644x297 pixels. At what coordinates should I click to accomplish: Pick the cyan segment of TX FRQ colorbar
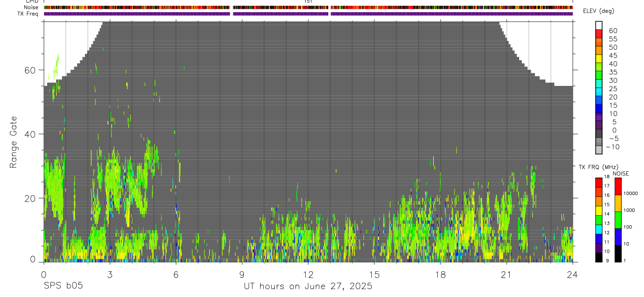click(598, 229)
